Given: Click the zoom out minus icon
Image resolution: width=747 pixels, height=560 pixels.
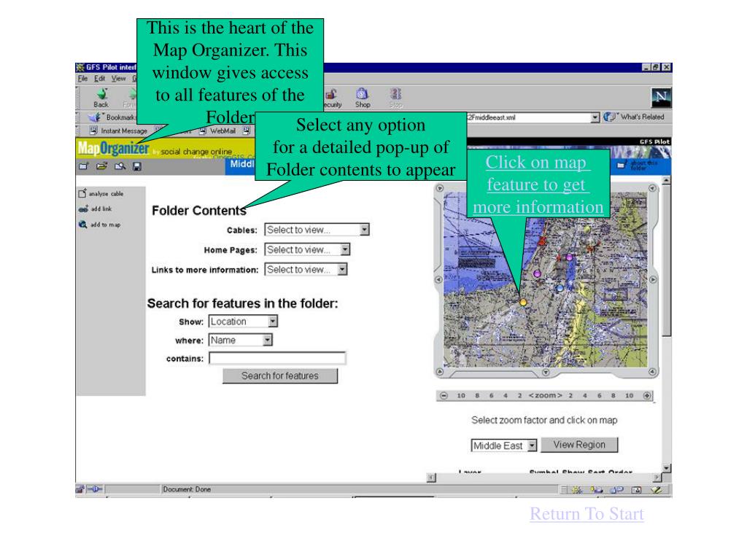Looking at the screenshot, I should click(444, 396).
